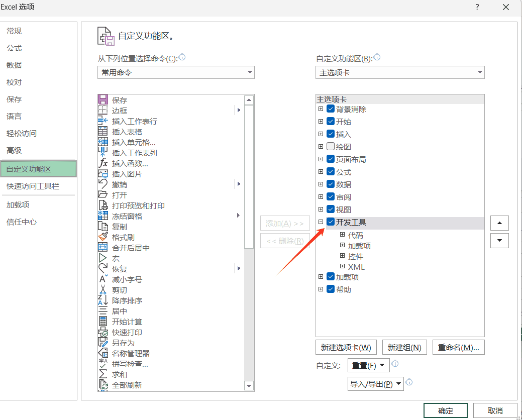This screenshot has height=420, width=522.
Task: Click the 插入工作表列 icon
Action: click(x=103, y=152)
